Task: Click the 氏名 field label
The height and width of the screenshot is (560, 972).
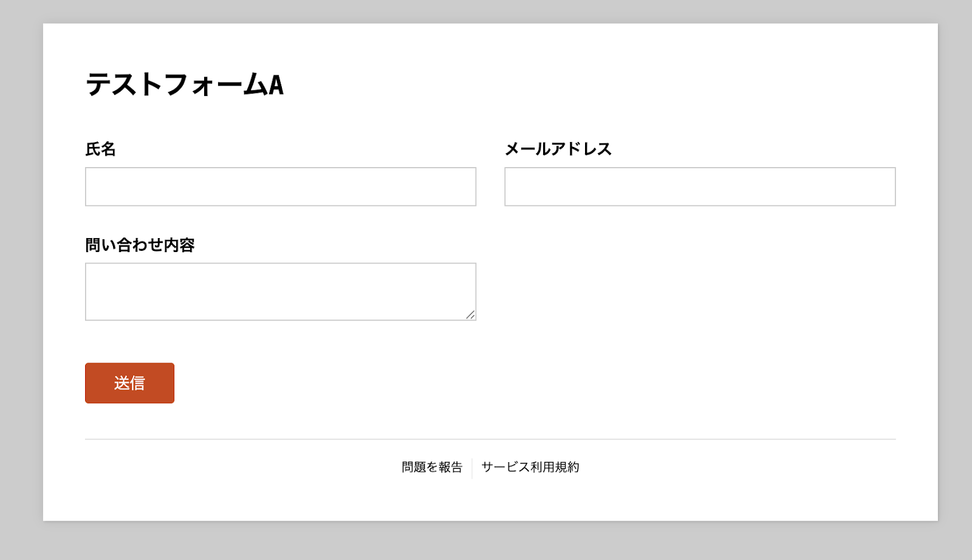Action: (100, 149)
